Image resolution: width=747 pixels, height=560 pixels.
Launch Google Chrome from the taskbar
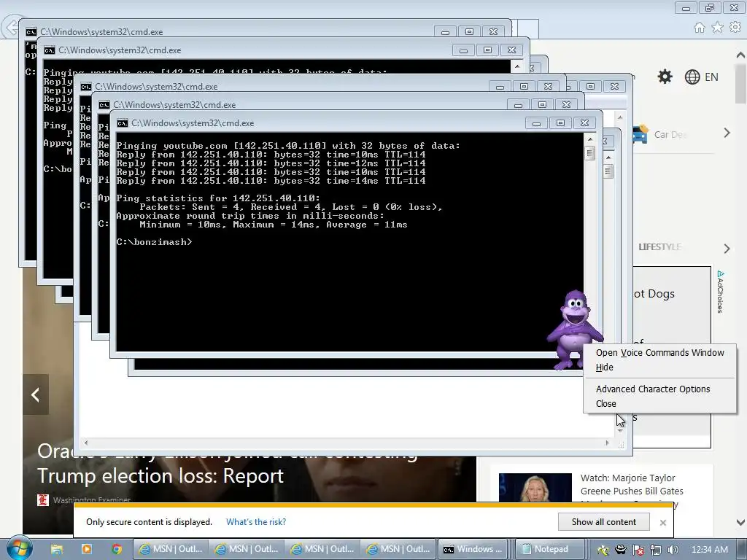(117, 549)
